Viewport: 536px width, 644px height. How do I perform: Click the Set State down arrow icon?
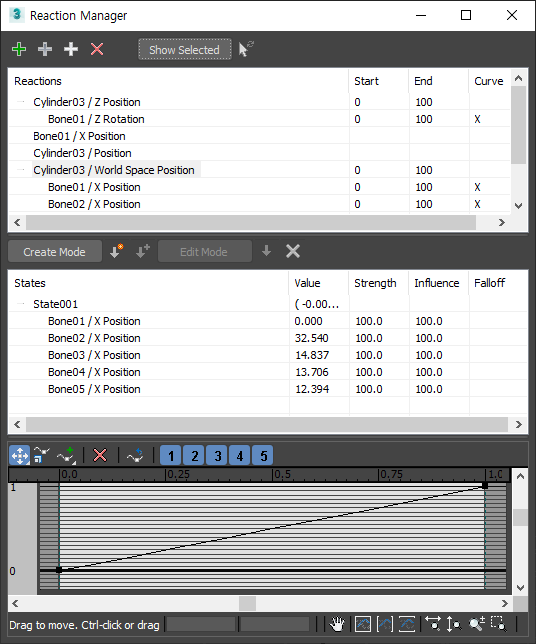coord(266,251)
